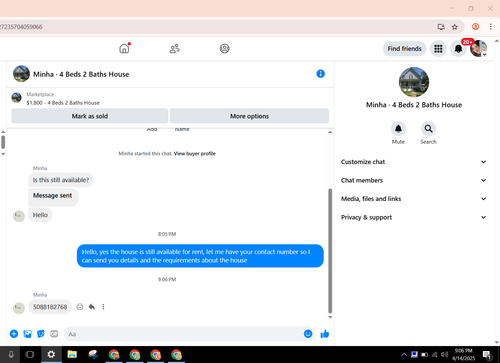
Task: Go to Facebook Home feed icon
Action: coord(124,49)
